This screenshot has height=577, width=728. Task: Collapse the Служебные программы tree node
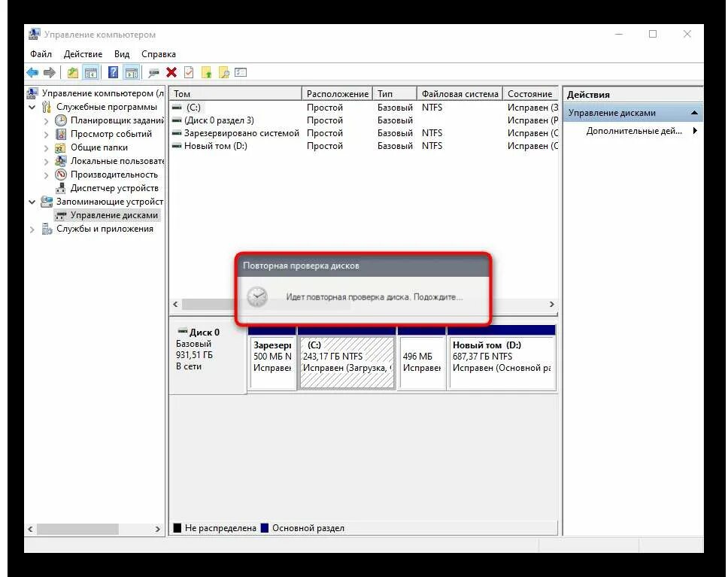click(x=32, y=108)
